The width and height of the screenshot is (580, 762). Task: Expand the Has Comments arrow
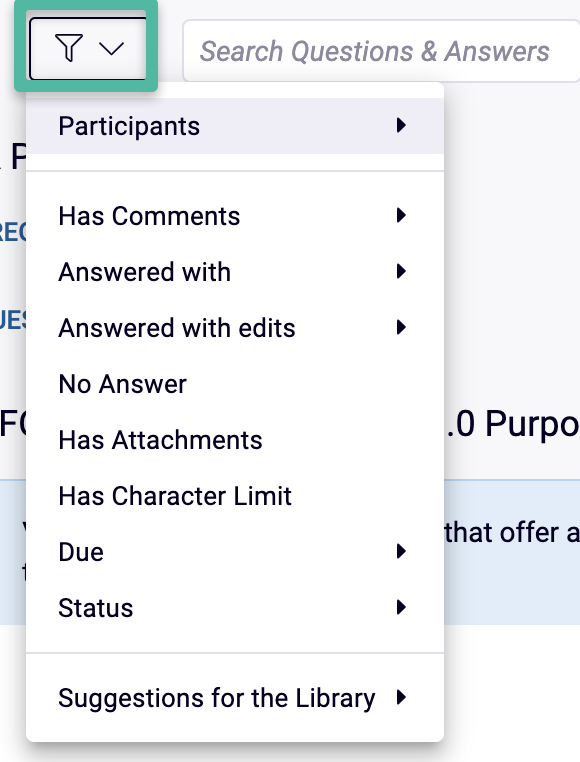point(401,215)
